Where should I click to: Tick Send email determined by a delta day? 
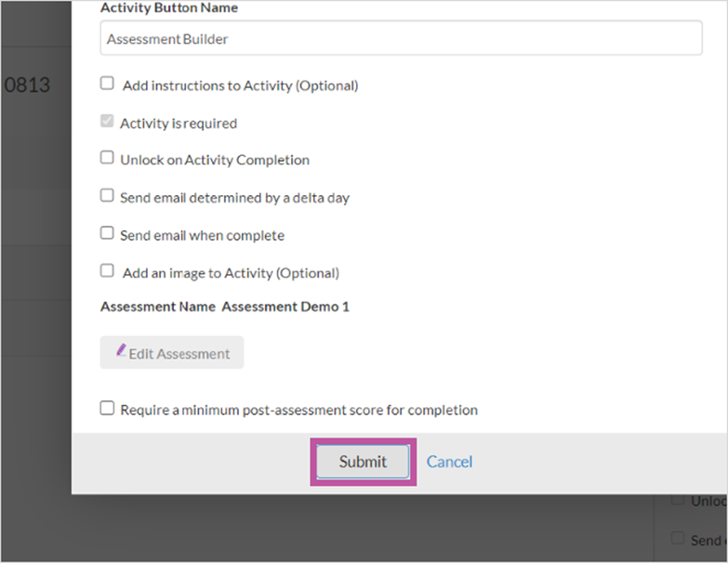(x=107, y=195)
